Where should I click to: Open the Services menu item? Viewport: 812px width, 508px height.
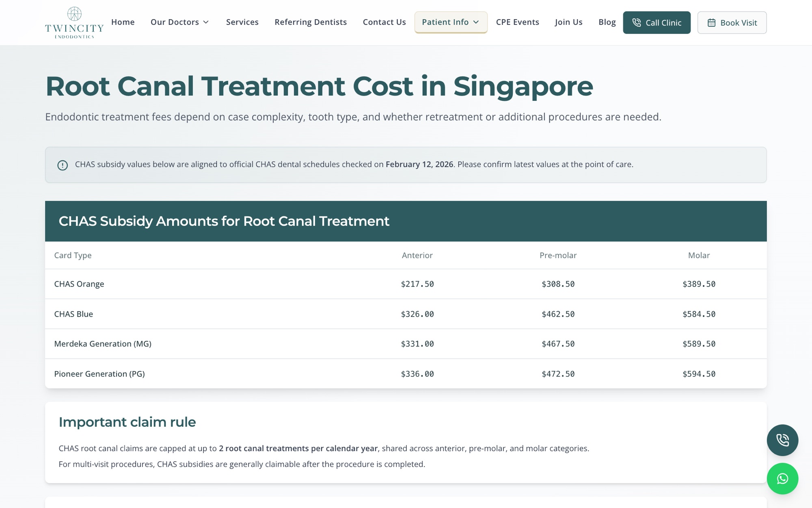242,22
